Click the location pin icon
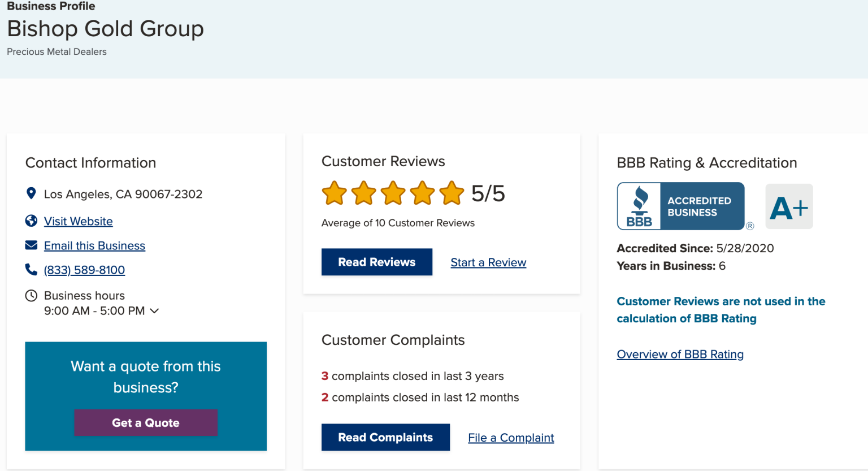868x471 pixels. 31,193
